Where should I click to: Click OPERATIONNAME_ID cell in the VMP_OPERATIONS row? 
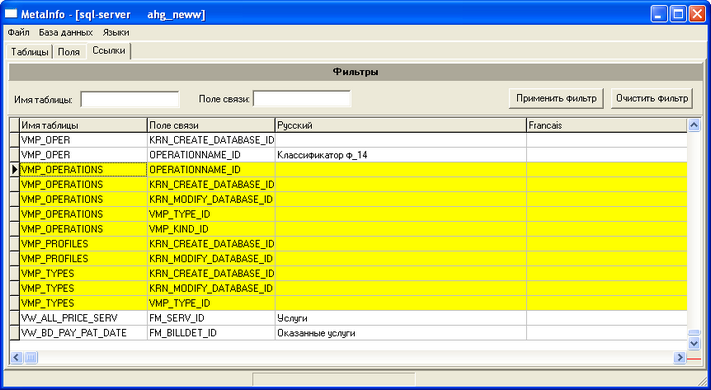click(211, 170)
